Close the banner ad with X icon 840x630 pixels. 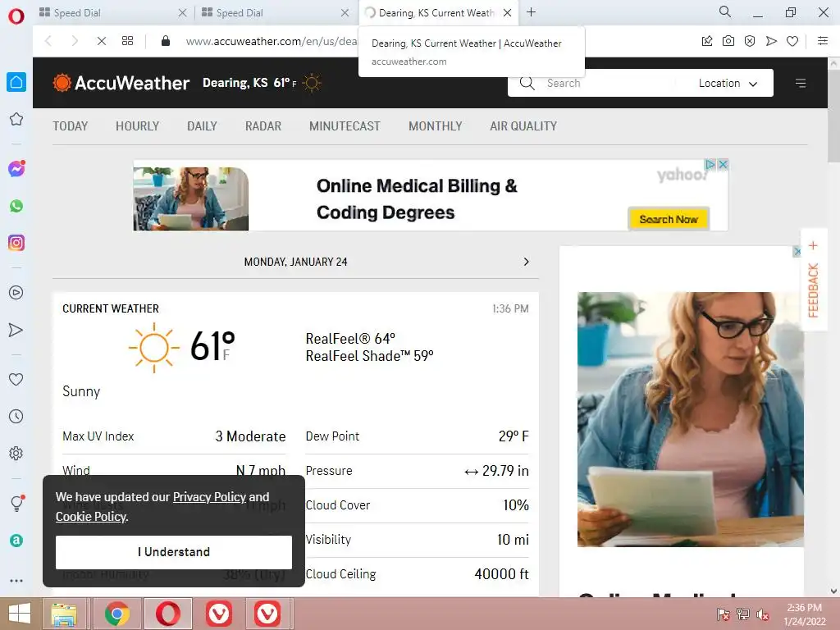[x=723, y=164]
